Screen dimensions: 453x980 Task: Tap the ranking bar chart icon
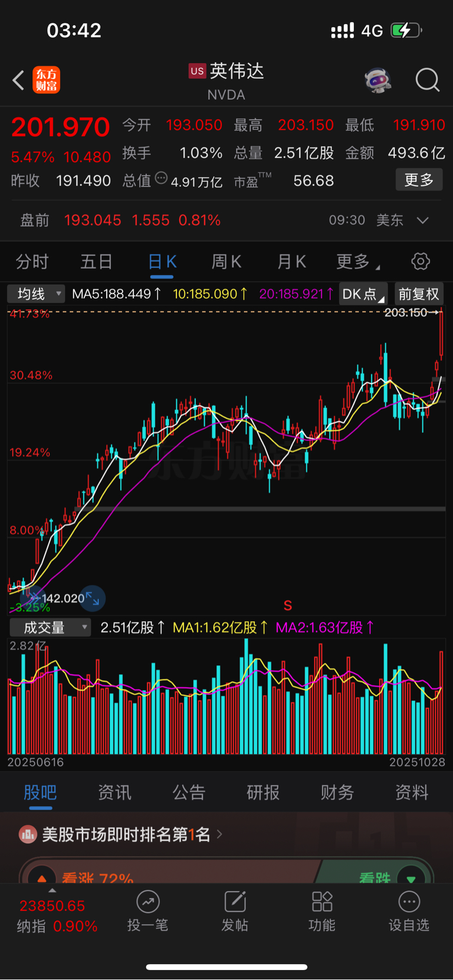(28, 834)
